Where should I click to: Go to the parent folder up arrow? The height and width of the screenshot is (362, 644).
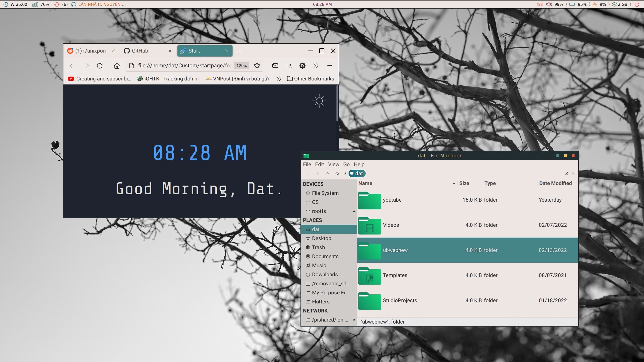(x=327, y=173)
